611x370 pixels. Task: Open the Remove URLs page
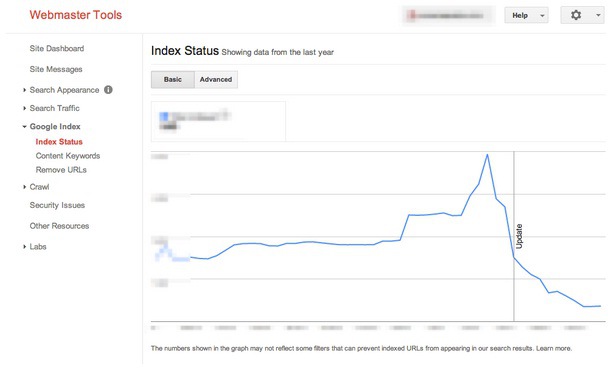61,170
